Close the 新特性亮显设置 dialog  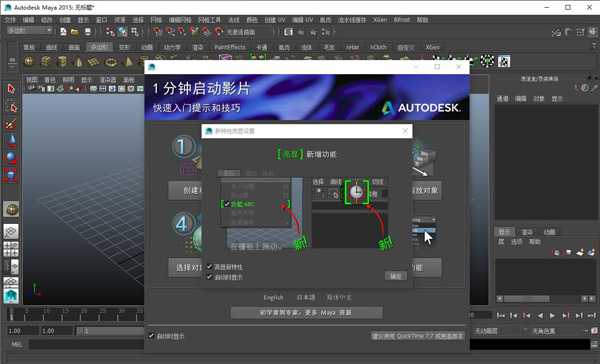[405, 131]
